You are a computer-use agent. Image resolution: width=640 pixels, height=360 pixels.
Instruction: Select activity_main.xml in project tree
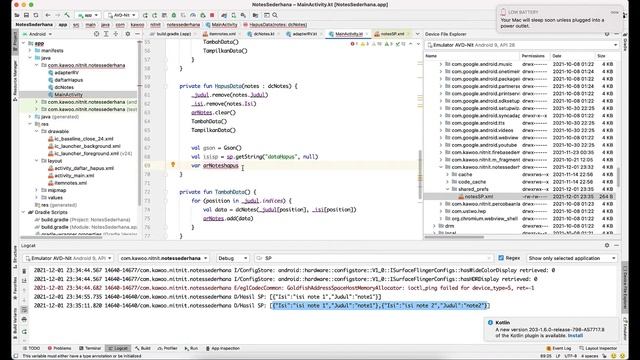tap(74, 176)
